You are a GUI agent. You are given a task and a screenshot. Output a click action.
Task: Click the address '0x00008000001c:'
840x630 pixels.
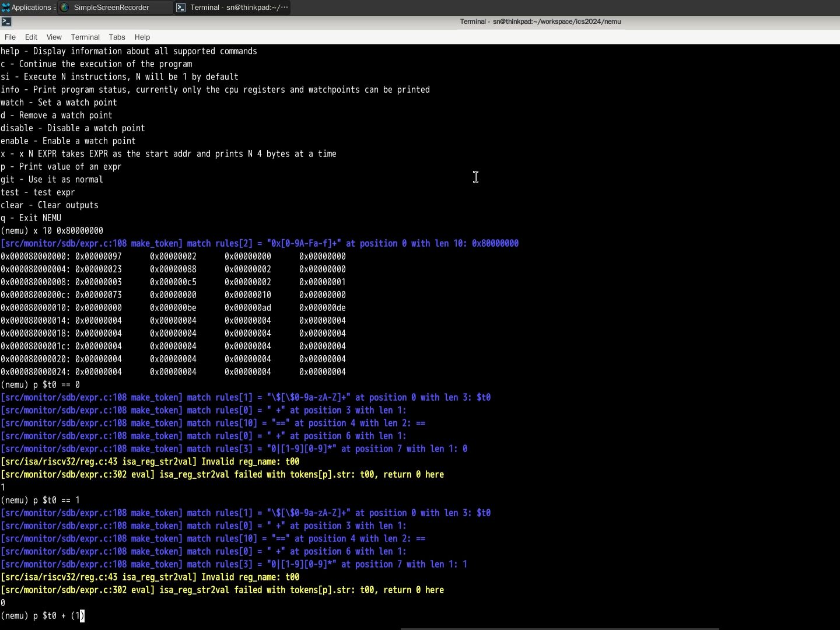tap(36, 346)
